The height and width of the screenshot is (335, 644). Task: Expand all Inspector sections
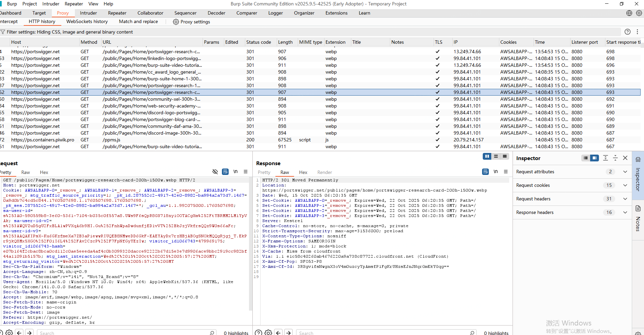(606, 158)
